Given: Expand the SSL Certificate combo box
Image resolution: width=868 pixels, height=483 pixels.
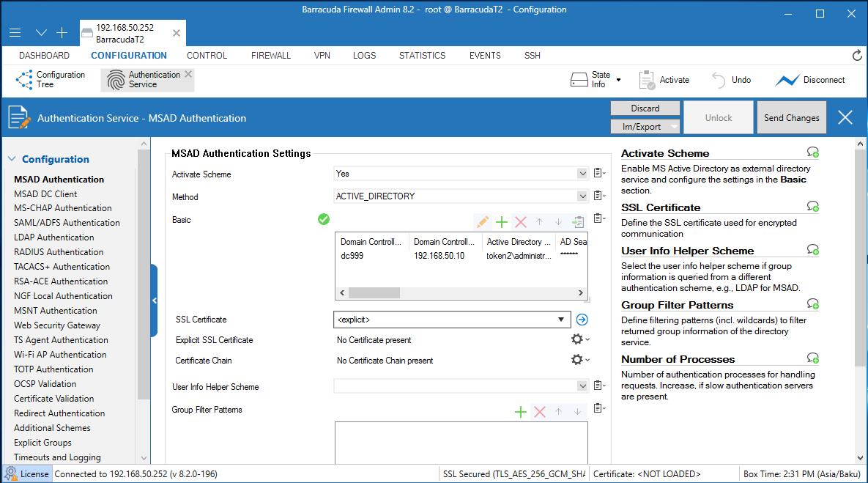Looking at the screenshot, I should pyautogui.click(x=562, y=320).
